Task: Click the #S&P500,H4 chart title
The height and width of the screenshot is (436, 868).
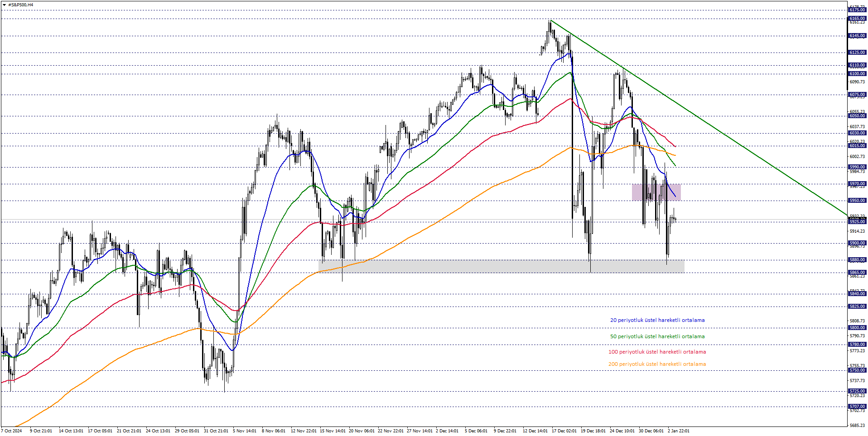Action: [21, 5]
